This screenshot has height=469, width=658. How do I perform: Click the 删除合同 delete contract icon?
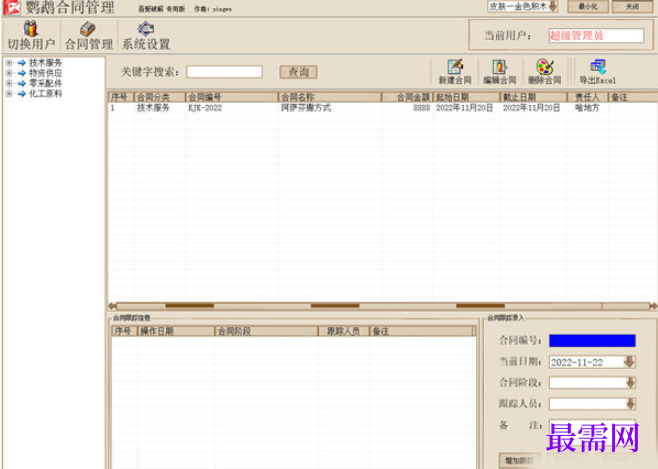tap(544, 72)
